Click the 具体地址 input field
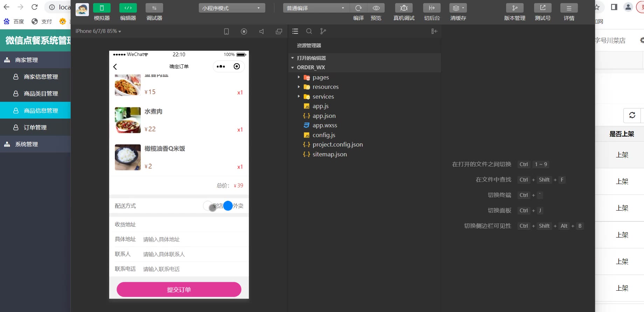644x312 pixels. tap(192, 240)
